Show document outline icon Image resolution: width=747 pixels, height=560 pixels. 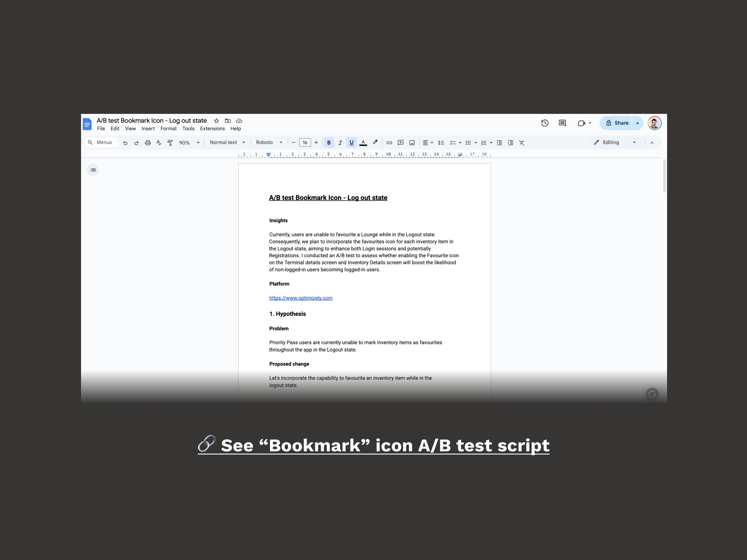click(x=93, y=170)
